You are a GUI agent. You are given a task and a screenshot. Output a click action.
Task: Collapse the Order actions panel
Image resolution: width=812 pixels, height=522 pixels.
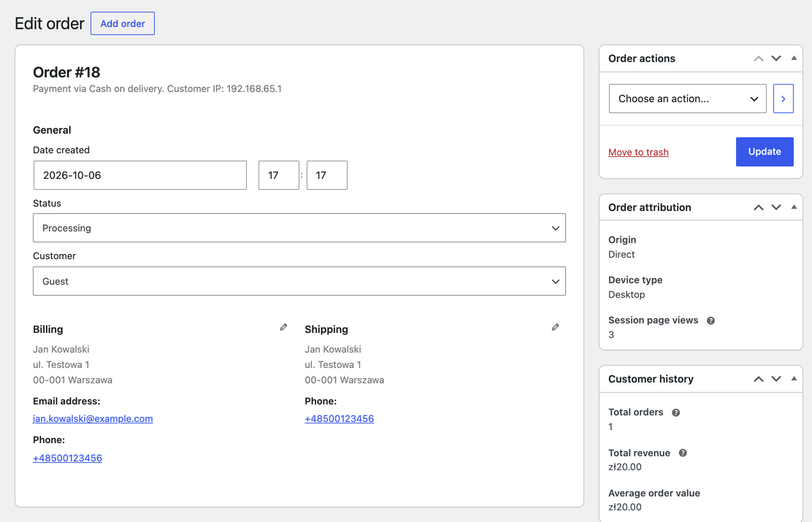tap(794, 58)
